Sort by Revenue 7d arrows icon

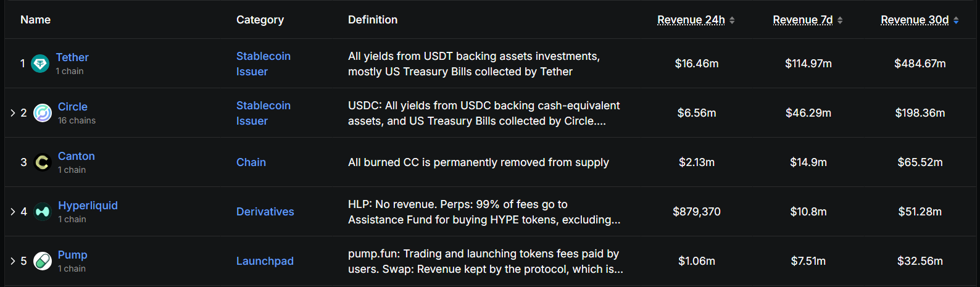[x=840, y=20]
